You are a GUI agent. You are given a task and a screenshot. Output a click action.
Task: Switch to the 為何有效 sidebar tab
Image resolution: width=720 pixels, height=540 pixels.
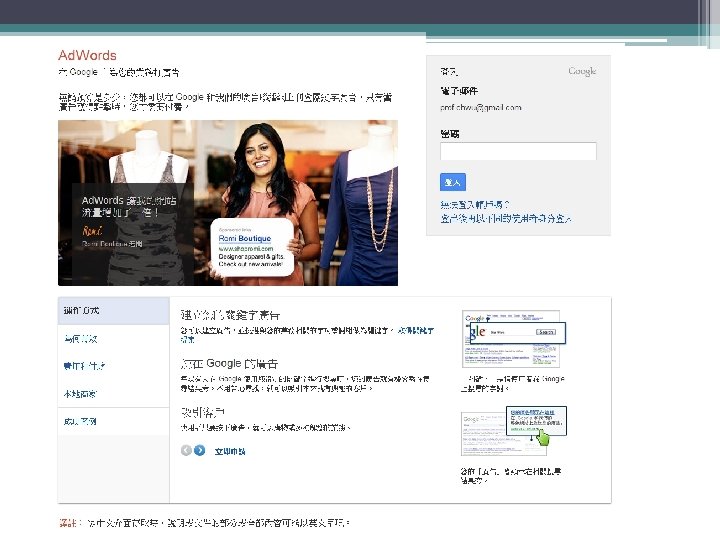81,339
